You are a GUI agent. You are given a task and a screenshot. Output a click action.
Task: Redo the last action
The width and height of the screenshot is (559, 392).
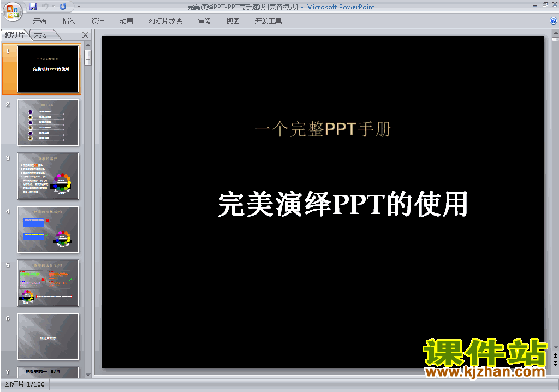pos(63,7)
